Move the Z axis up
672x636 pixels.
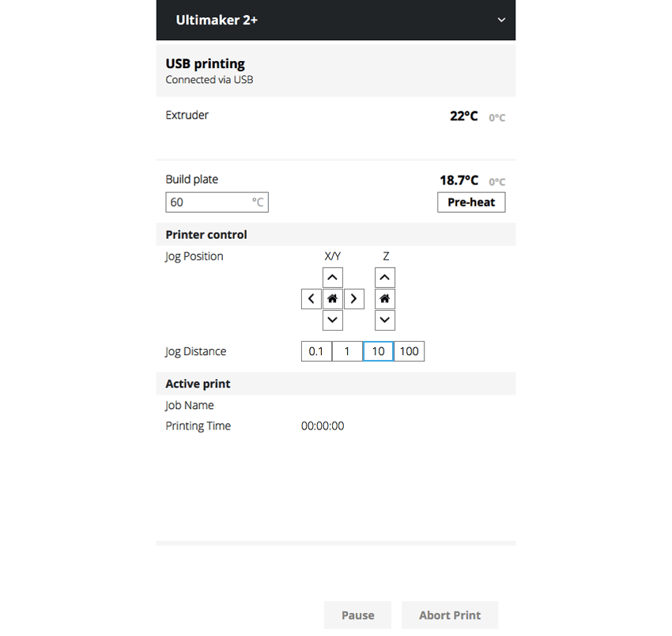[385, 278]
